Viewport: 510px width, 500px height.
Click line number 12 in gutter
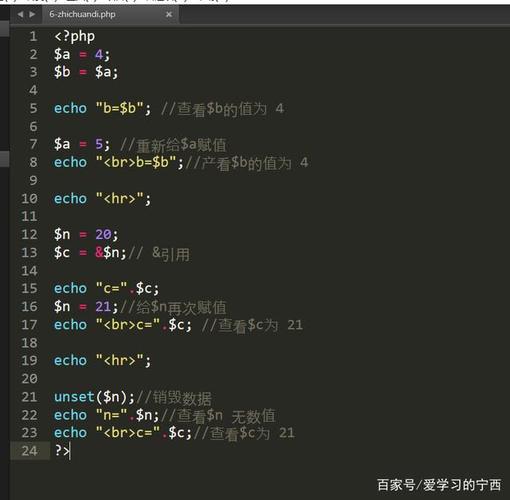(29, 234)
